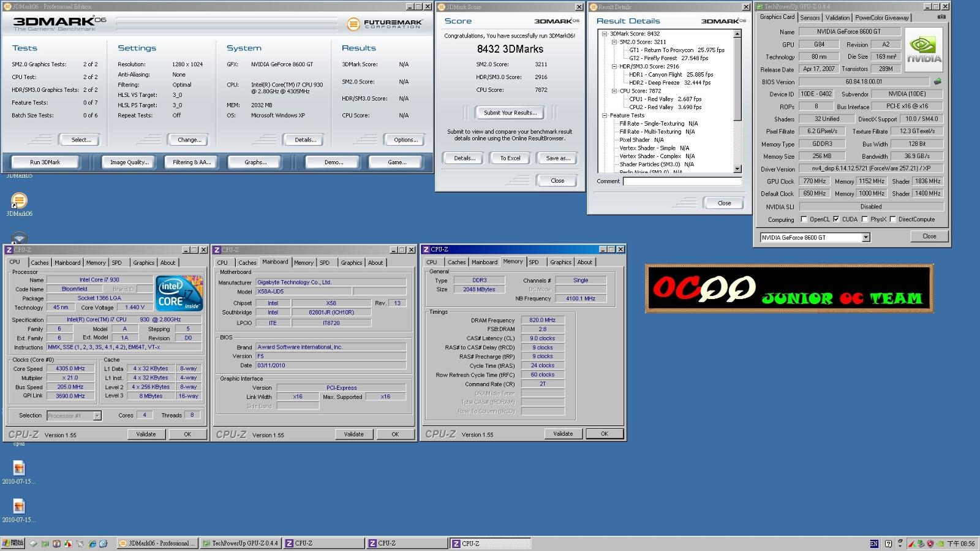This screenshot has width=980, height=551.
Task: Click the Image Quality button
Action: click(x=129, y=162)
